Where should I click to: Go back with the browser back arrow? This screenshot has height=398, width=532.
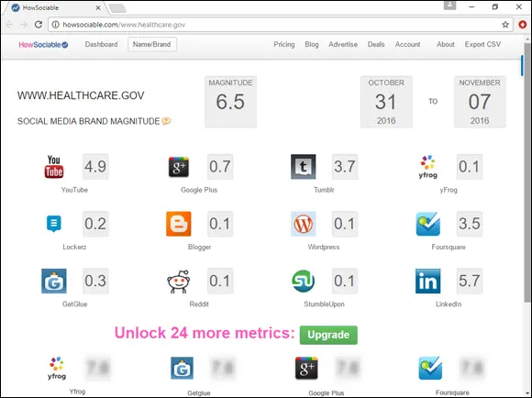9,25
